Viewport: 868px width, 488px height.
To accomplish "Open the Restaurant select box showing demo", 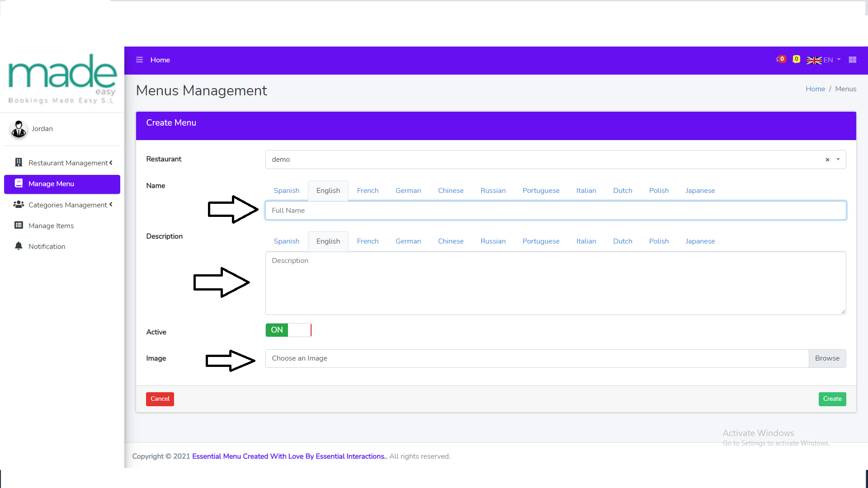I will pyautogui.click(x=556, y=160).
